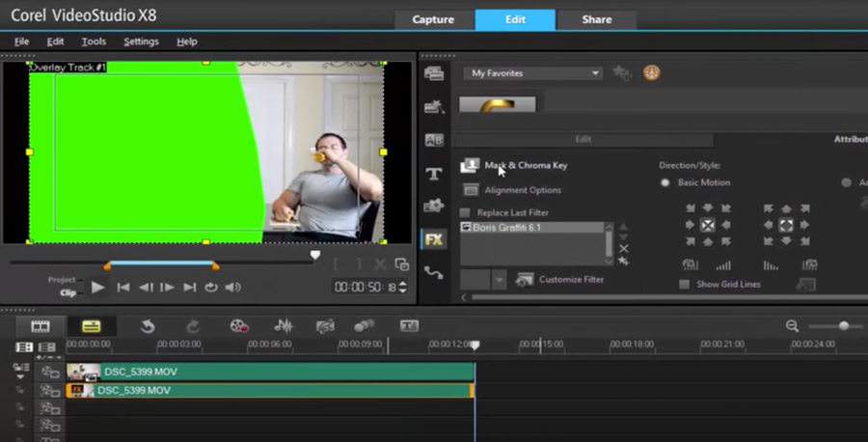Set entry direction to static center
This screenshot has width=868, height=442.
[708, 225]
